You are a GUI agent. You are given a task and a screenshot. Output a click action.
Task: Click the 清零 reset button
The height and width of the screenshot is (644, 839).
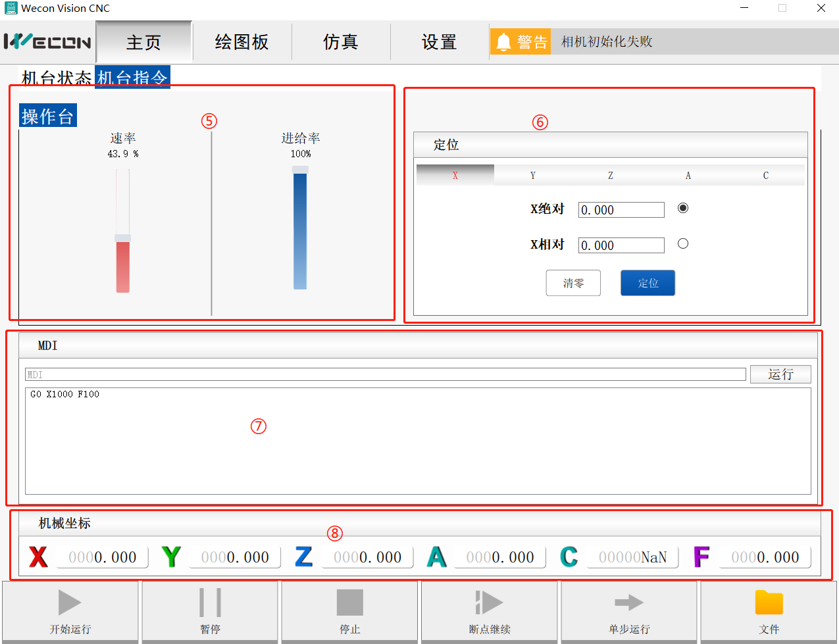point(573,283)
